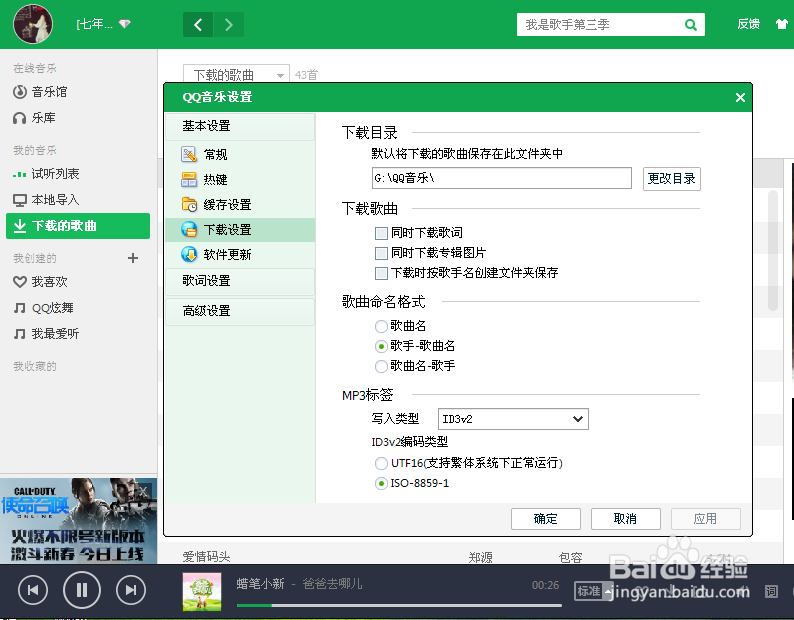
Task: Enable 下载时按歌手名创建文件夹保存 checkbox
Action: [381, 273]
